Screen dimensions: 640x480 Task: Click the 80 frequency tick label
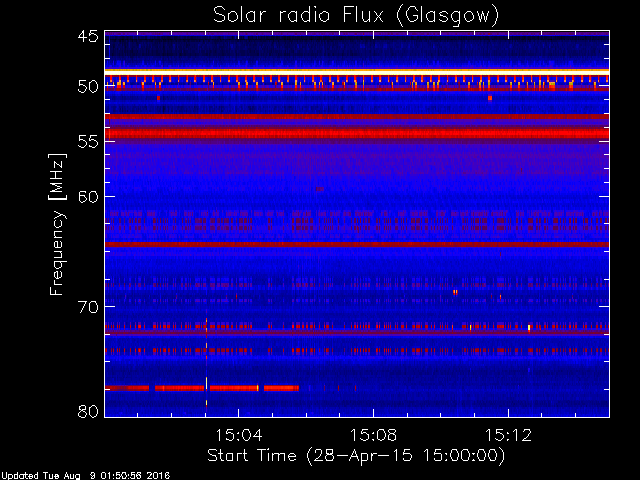pyautogui.click(x=88, y=411)
